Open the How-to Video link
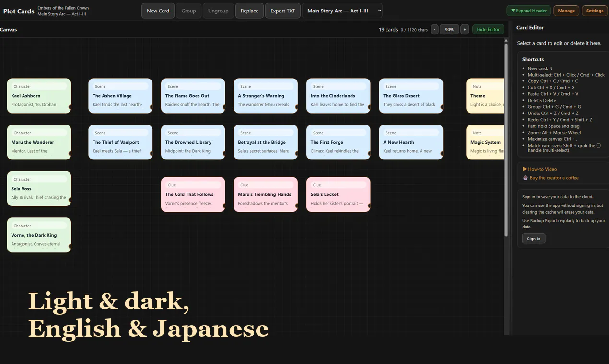The width and height of the screenshot is (609, 364). (x=539, y=169)
